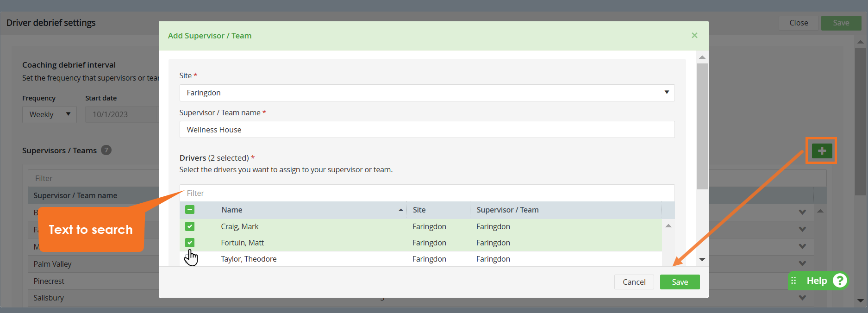
Task: Click the green Save button in dialog
Action: coord(679,282)
